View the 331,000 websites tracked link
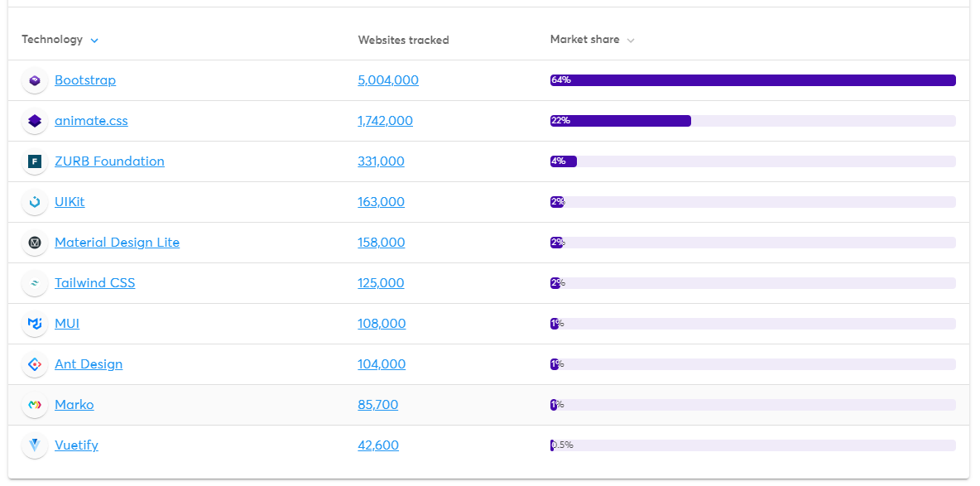Image resolution: width=980 pixels, height=486 pixels. tap(381, 161)
